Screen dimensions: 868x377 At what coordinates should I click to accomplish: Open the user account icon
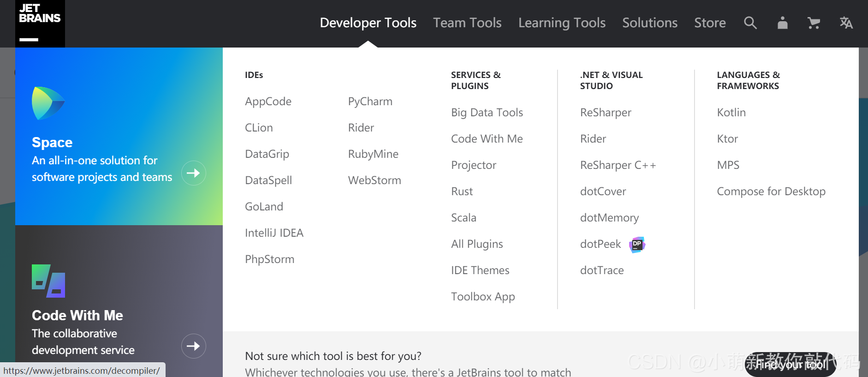point(782,23)
